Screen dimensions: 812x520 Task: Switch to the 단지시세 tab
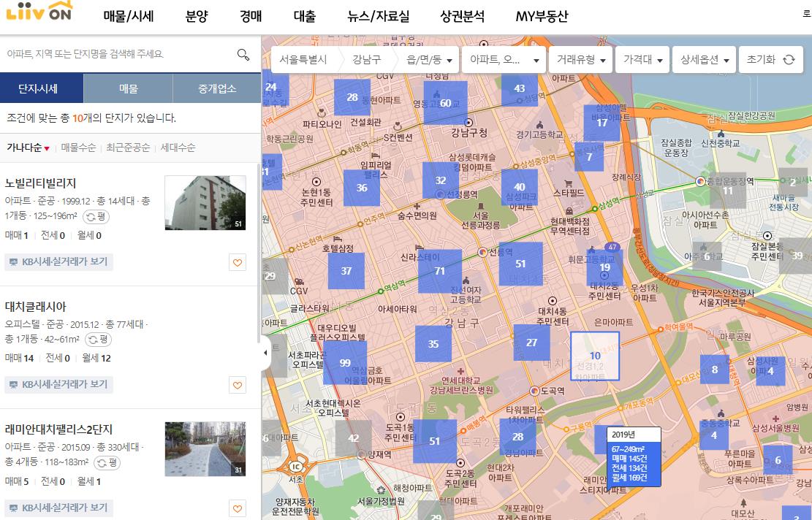coord(42,88)
